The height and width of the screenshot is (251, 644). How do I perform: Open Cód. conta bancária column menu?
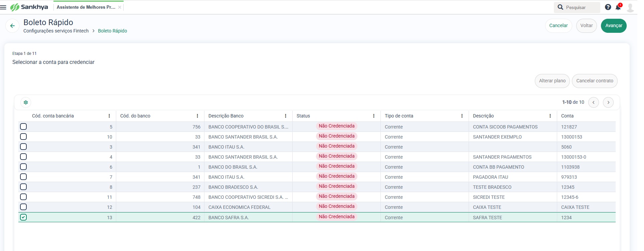click(109, 116)
